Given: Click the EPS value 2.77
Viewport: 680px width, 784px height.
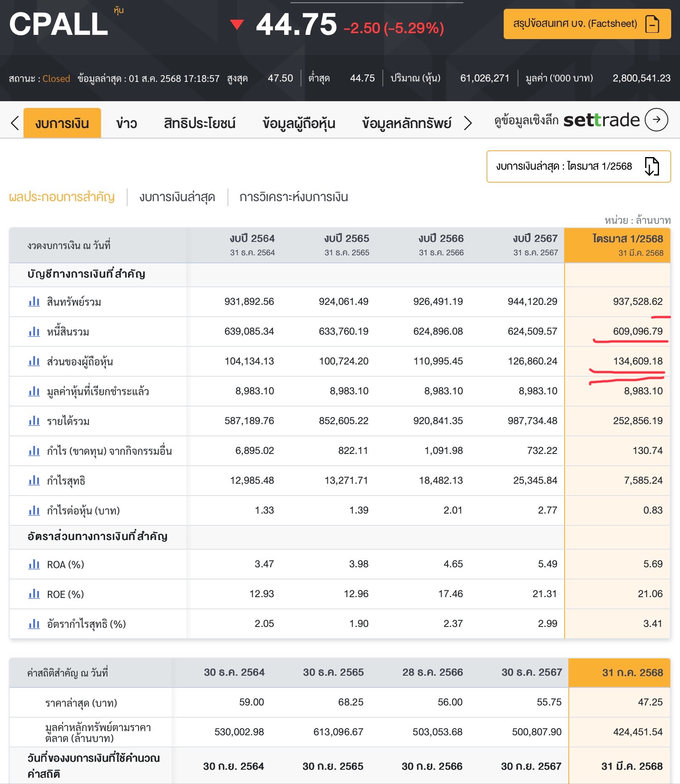Looking at the screenshot, I should (547, 510).
